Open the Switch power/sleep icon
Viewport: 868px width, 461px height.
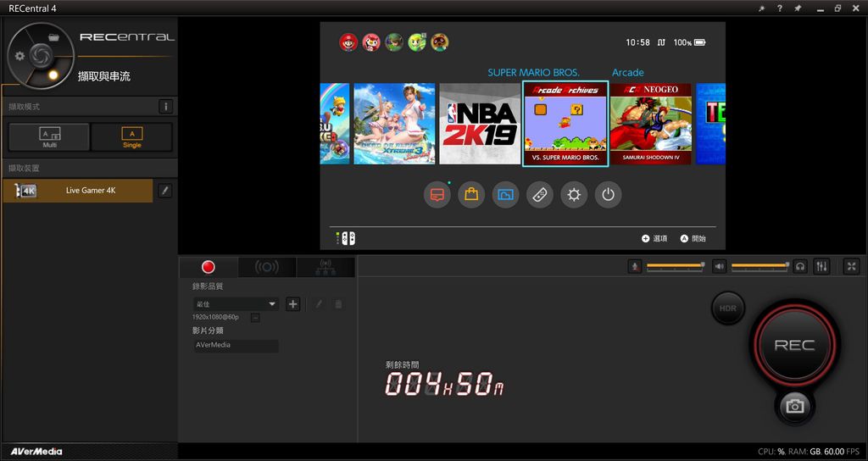609,195
